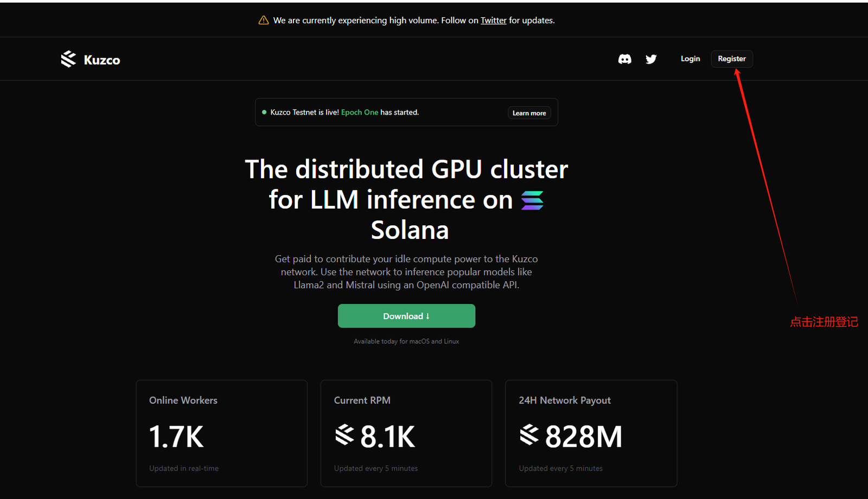
Task: Click 'Updated every 5 minutes' under Current RPM
Action: 376,468
